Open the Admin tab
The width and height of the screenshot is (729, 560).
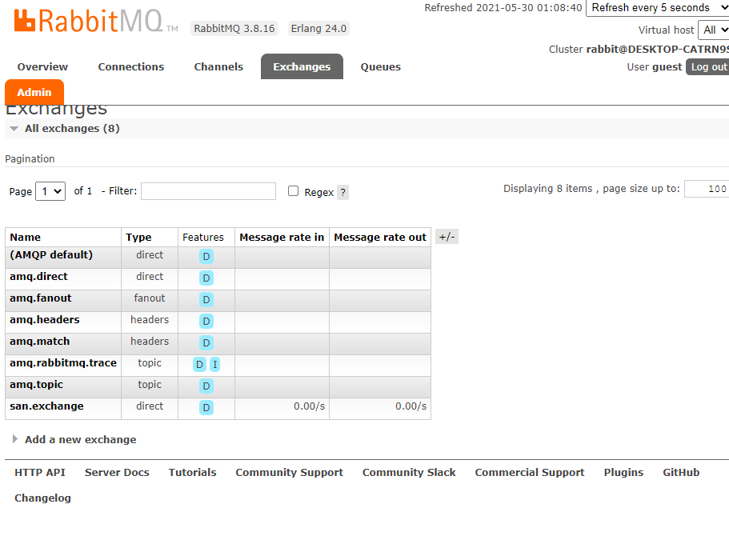tap(34, 92)
